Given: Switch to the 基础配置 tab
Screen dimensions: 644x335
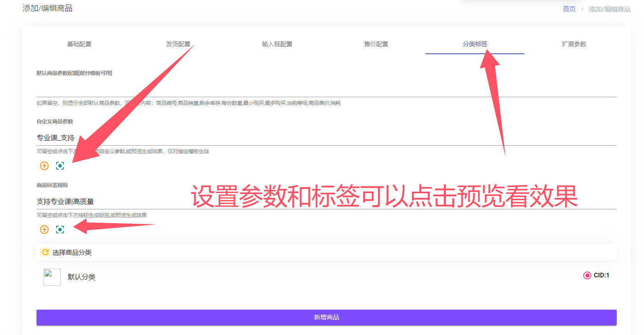Looking at the screenshot, I should 79,44.
